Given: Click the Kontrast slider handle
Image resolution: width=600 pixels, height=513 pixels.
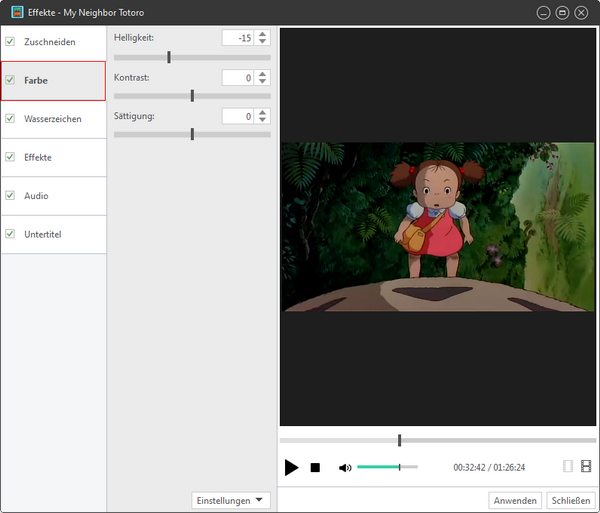Looking at the screenshot, I should click(192, 96).
